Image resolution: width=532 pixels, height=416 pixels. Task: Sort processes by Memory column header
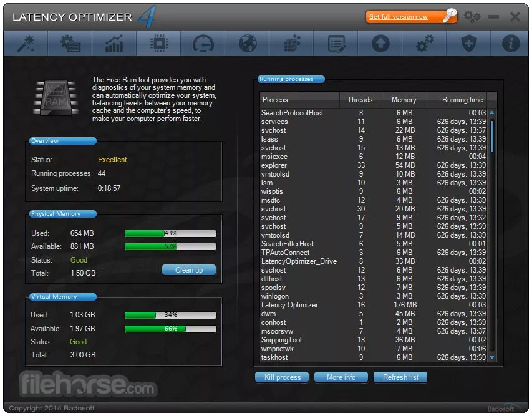coord(404,100)
